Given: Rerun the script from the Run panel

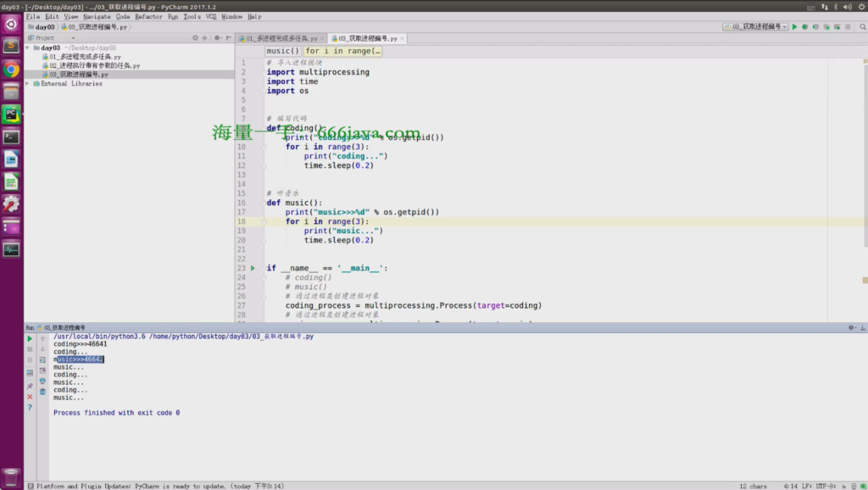Looking at the screenshot, I should point(30,338).
